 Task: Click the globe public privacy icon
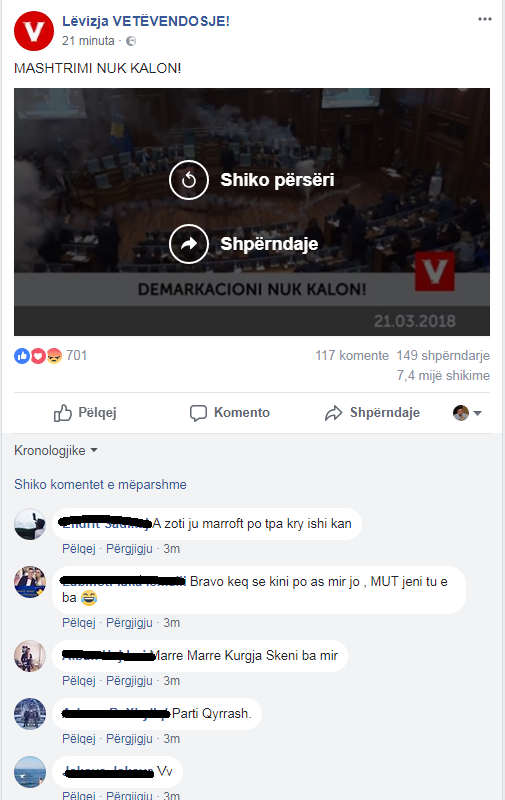point(131,41)
